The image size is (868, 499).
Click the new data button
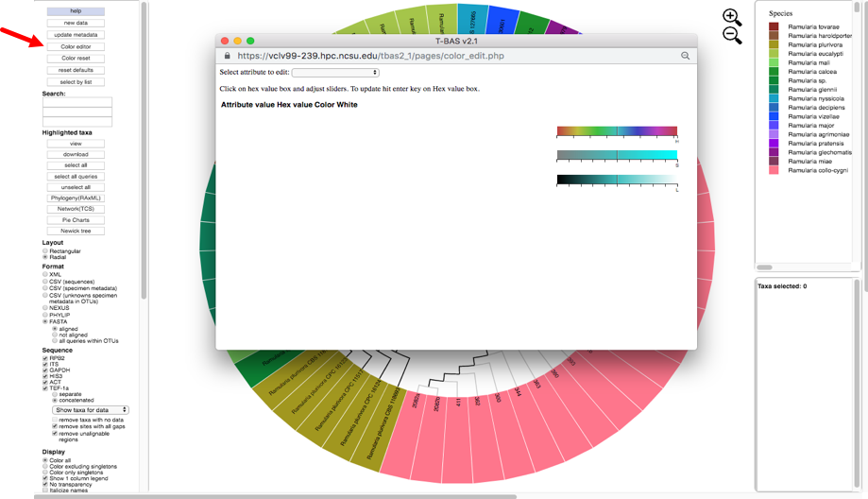click(x=76, y=24)
